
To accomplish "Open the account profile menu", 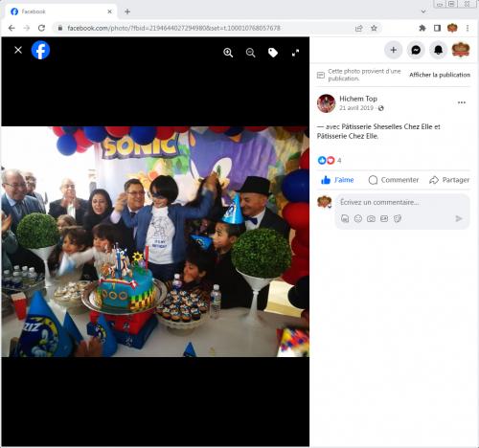I will coord(461,50).
